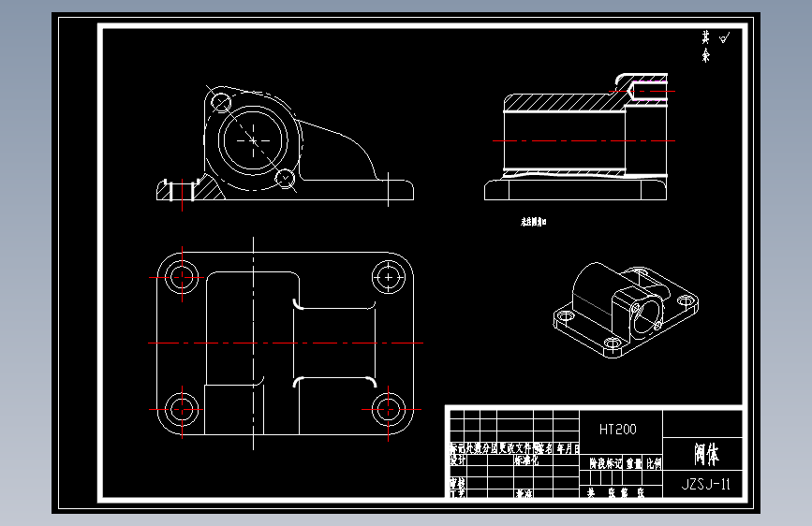Click the JZSJ-11 drawing number
This screenshot has height=526, width=812.
(705, 485)
